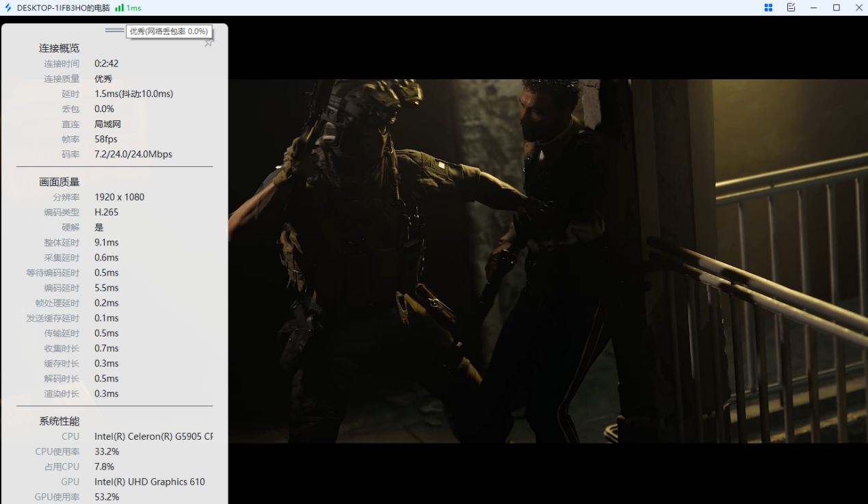Select the 丢包 value 0.0%
Screen dimensions: 868x504
105,109
